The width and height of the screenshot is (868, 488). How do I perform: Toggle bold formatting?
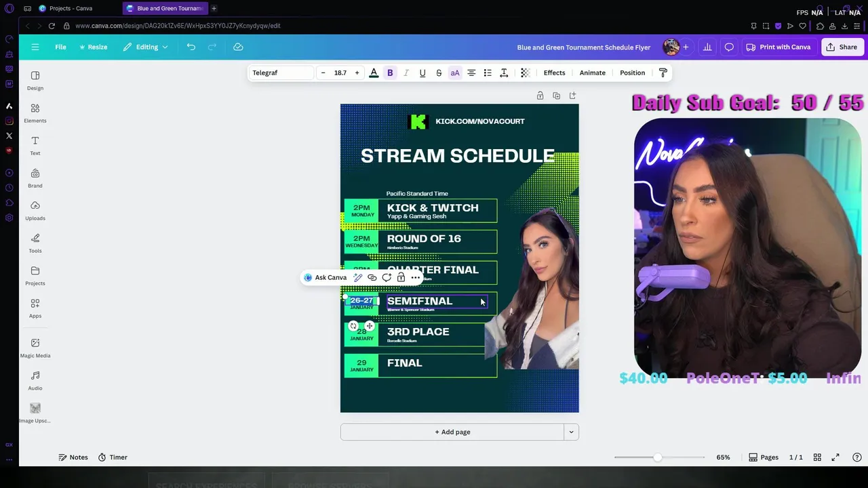390,73
